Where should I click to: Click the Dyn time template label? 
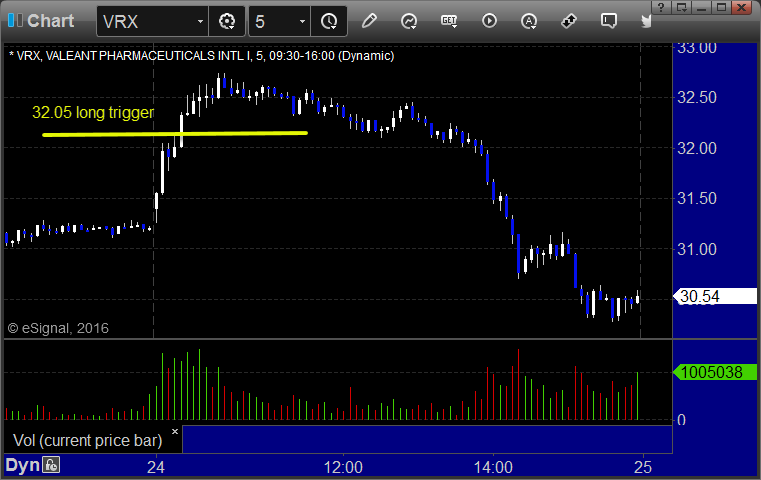[22, 465]
